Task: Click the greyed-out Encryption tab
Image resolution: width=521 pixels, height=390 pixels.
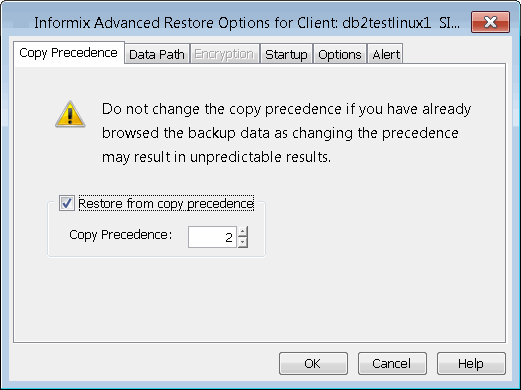Action: [224, 54]
